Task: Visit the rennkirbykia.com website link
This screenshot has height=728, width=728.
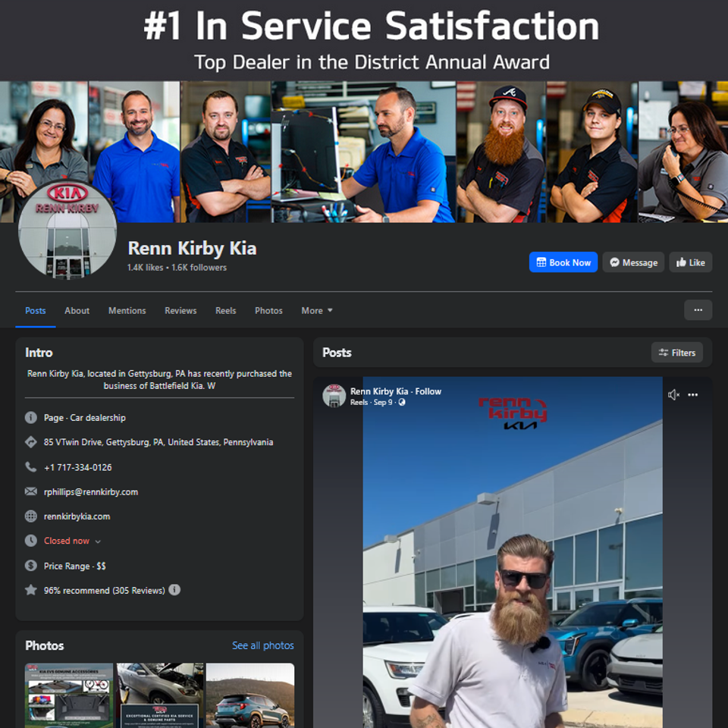Action: [x=77, y=516]
